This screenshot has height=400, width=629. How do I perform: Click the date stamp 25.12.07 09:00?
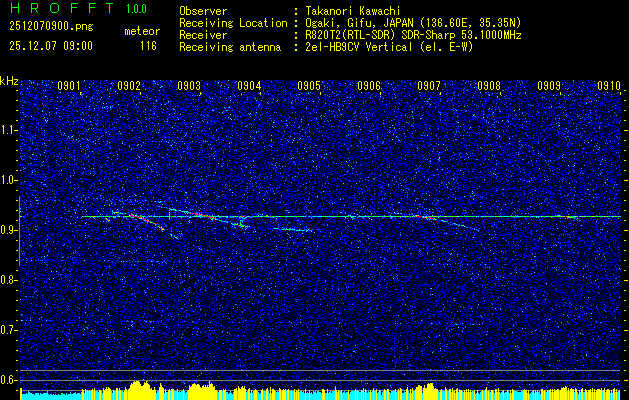coord(51,46)
